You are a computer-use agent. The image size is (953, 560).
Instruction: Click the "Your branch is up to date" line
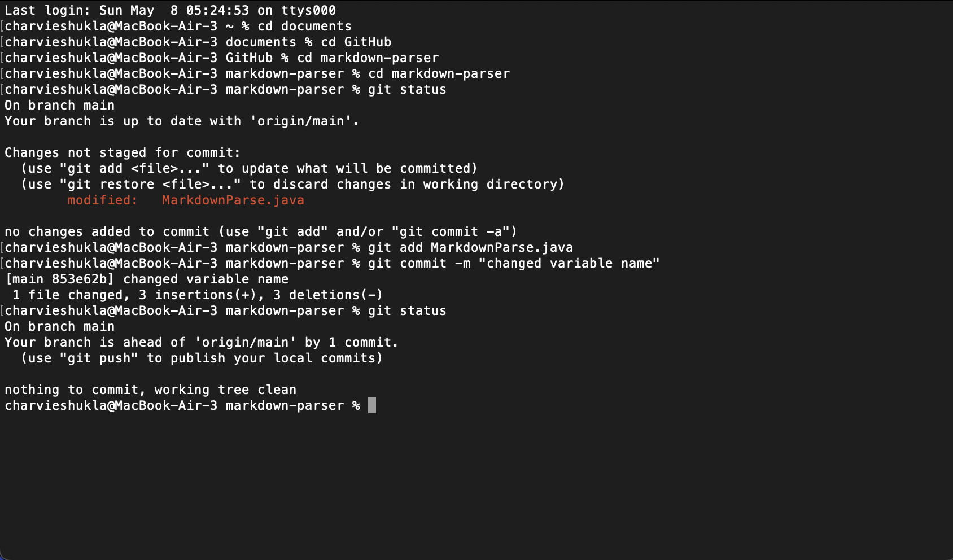(181, 121)
